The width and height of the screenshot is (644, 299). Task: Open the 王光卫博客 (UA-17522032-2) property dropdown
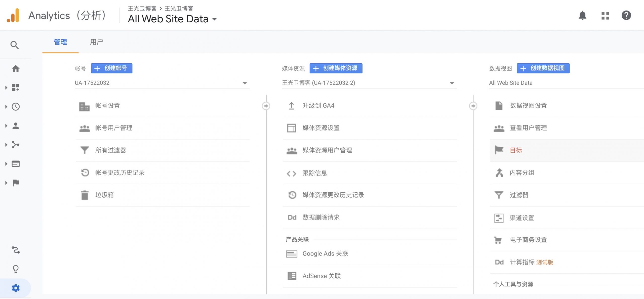[369, 83]
